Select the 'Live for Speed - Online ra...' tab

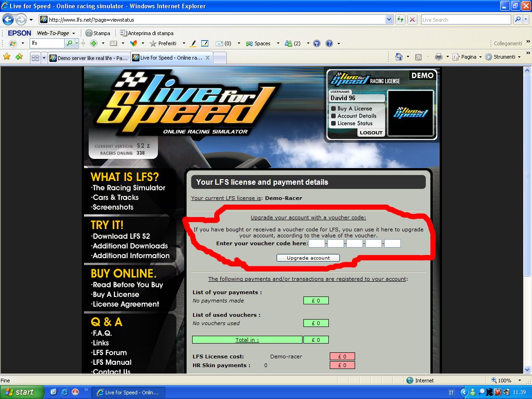[171, 58]
